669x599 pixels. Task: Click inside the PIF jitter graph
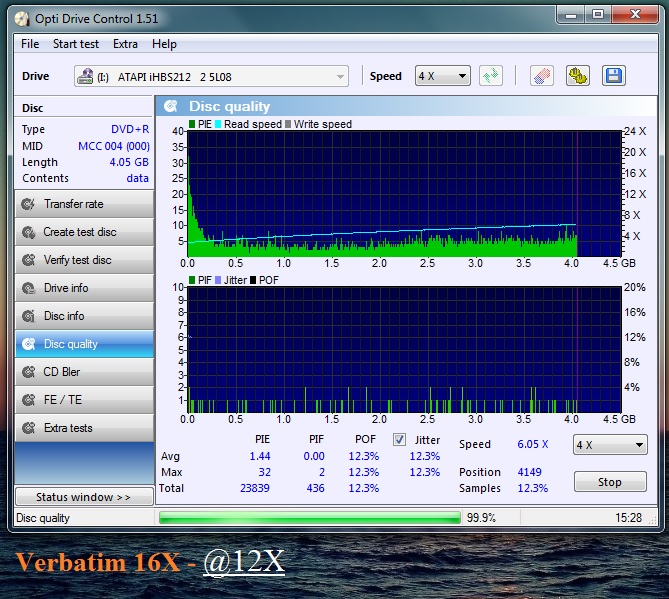point(404,349)
